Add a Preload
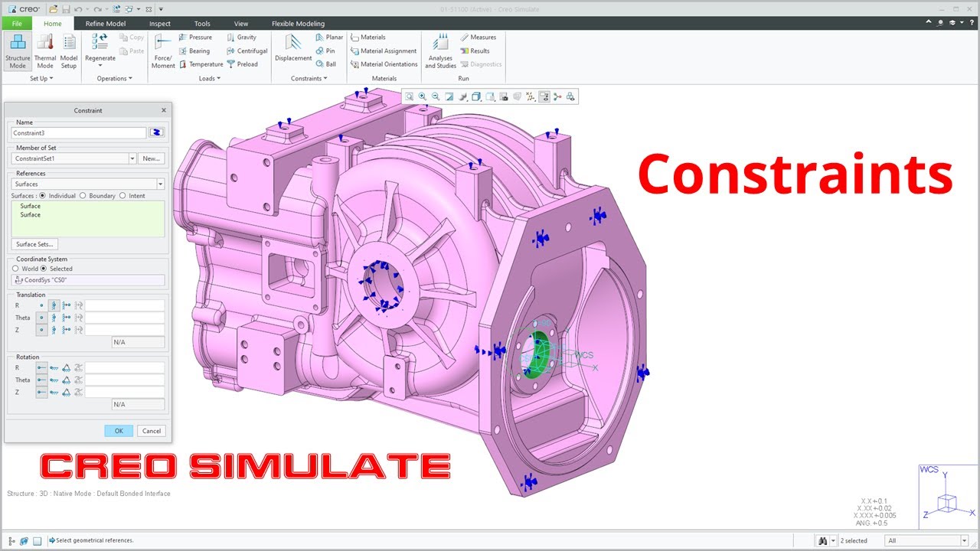The image size is (980, 551). click(243, 64)
